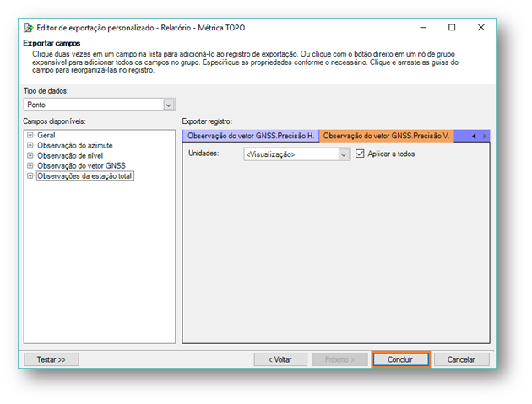This screenshot has height=404, width=532.
Task: Expand 'Observações da estação total' node
Action: click(30, 176)
